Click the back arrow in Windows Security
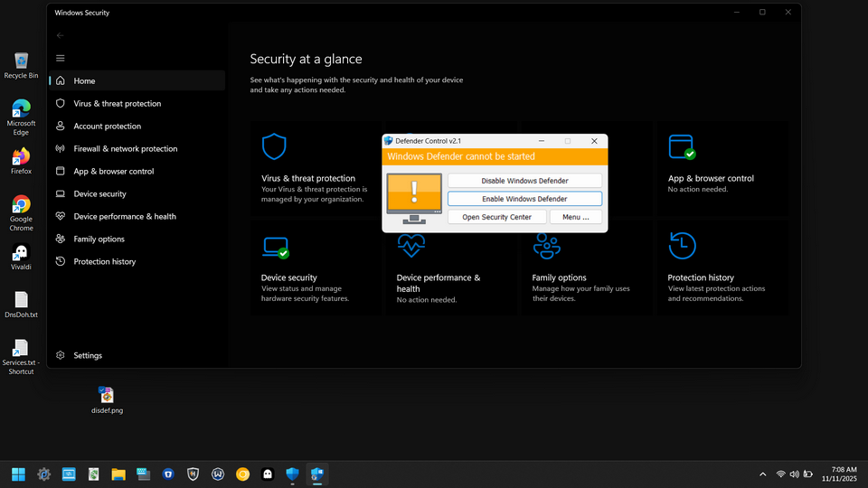 [61, 35]
